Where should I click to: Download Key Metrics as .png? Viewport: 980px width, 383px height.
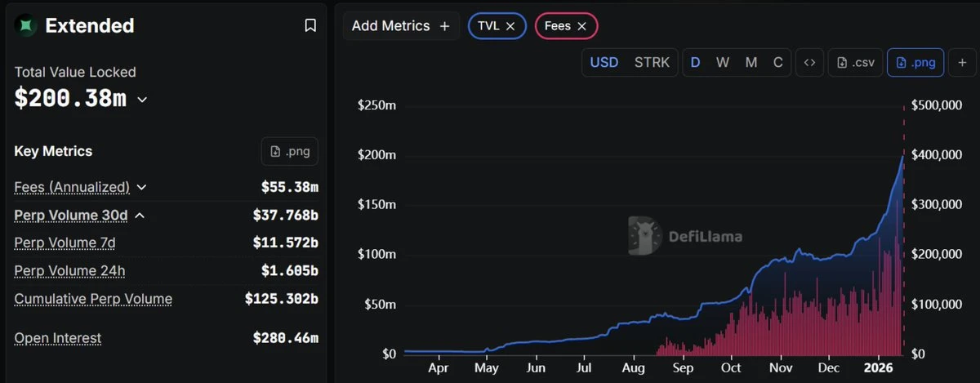(x=290, y=151)
